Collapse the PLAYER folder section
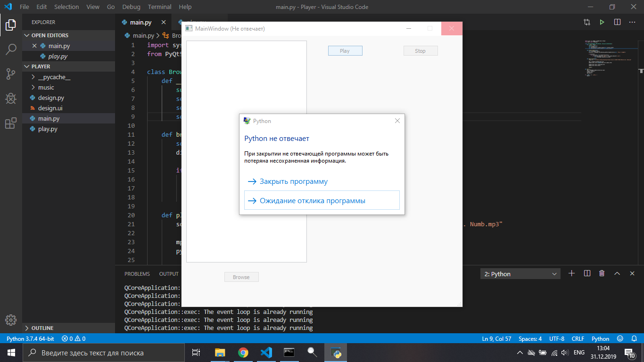This screenshot has height=362, width=644. pyautogui.click(x=69, y=66)
